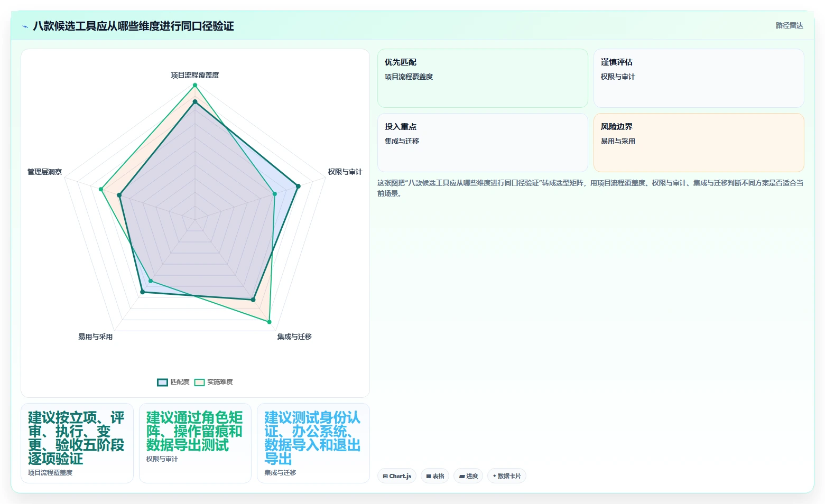Click the 项目流程覆盖度 radar axis label
Image resolution: width=825 pixels, height=504 pixels.
[195, 75]
